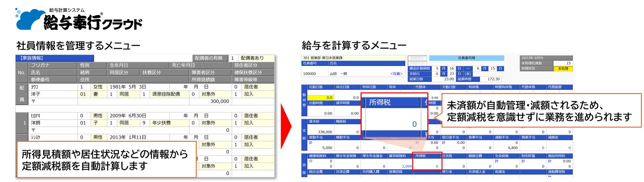Select birth date 1981年 5月 3日

click(128, 87)
